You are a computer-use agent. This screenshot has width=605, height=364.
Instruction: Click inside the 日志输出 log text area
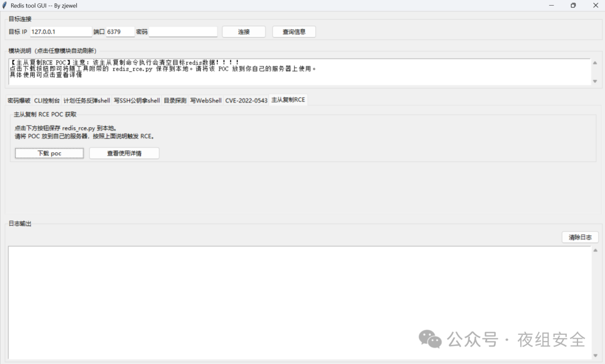tap(297, 302)
